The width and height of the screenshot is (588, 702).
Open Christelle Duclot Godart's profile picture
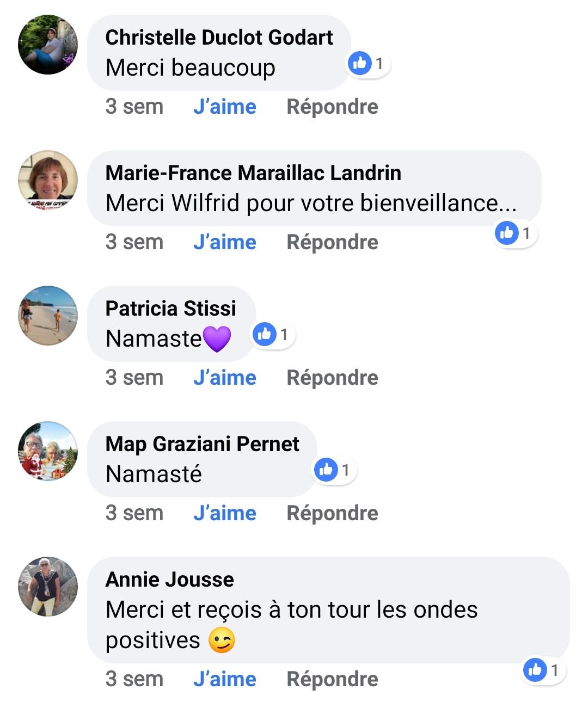pos(48,45)
